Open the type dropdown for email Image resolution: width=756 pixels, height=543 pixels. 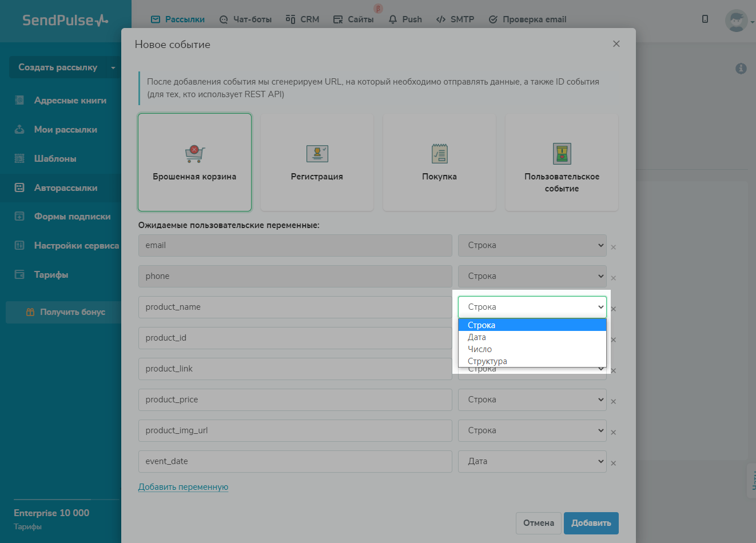coord(532,245)
